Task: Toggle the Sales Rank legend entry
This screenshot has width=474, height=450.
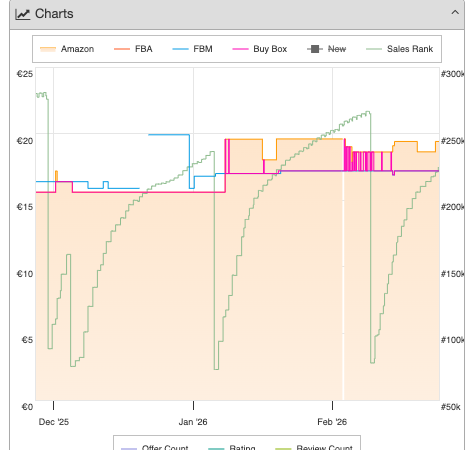Action: tap(400, 49)
